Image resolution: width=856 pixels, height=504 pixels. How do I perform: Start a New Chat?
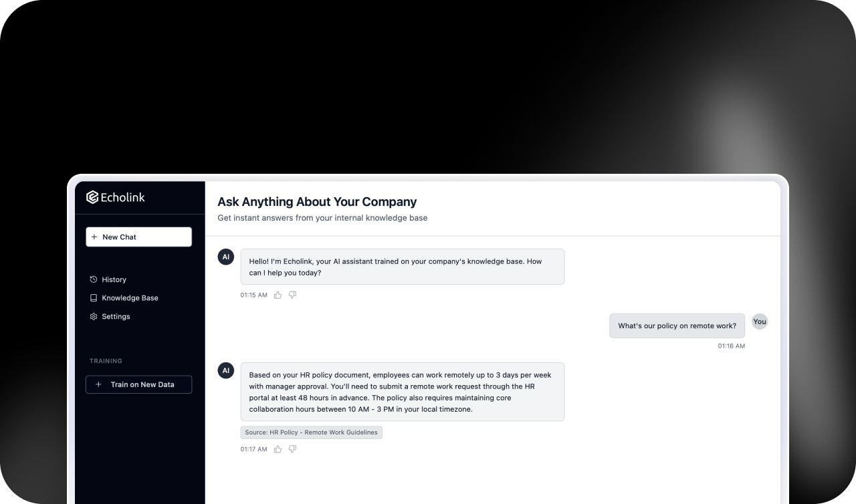pos(138,237)
